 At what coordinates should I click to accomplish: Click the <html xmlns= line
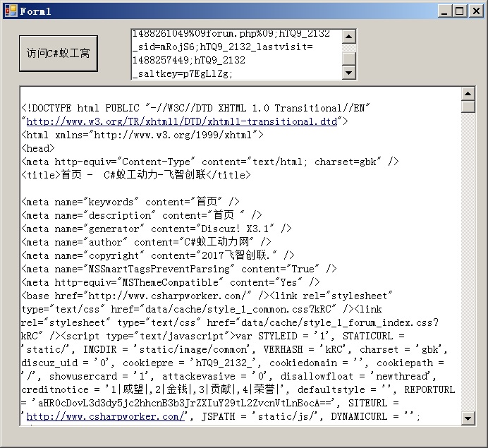[142, 135]
